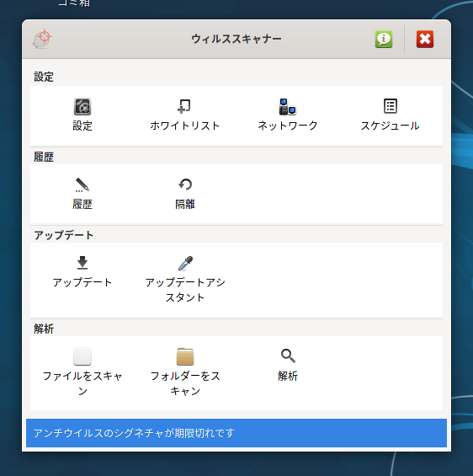The width and height of the screenshot is (473, 476).
Task: Open the 設定 gear icon
Action: tap(82, 106)
